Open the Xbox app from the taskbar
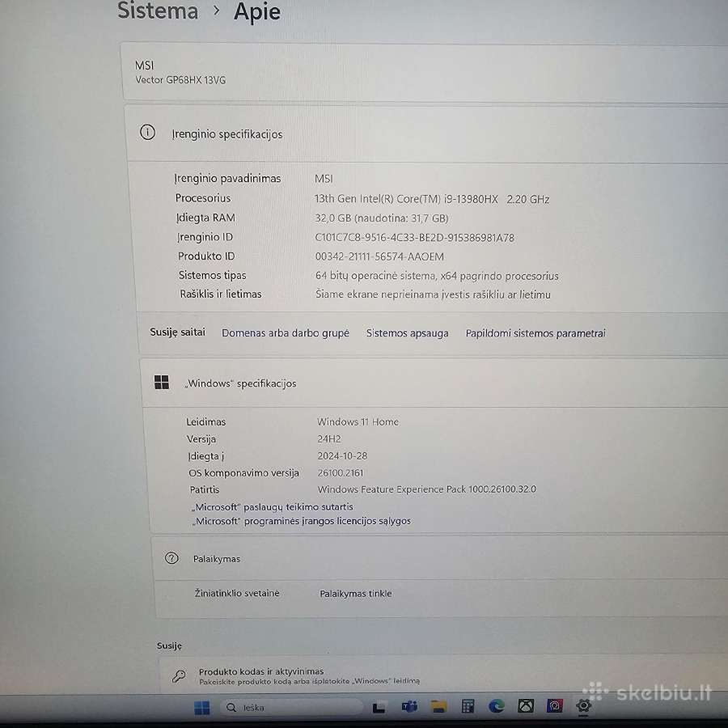The width and height of the screenshot is (728, 728). click(526, 706)
